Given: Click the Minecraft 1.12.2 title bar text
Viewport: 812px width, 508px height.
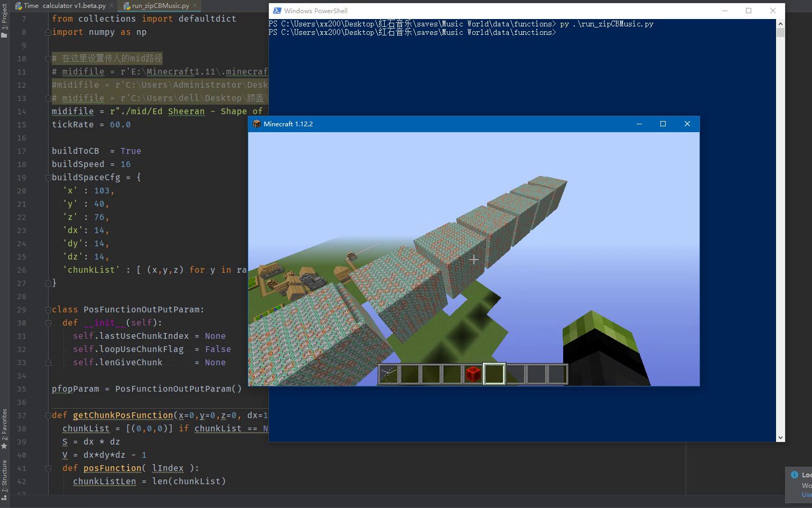Looking at the screenshot, I should (288, 124).
